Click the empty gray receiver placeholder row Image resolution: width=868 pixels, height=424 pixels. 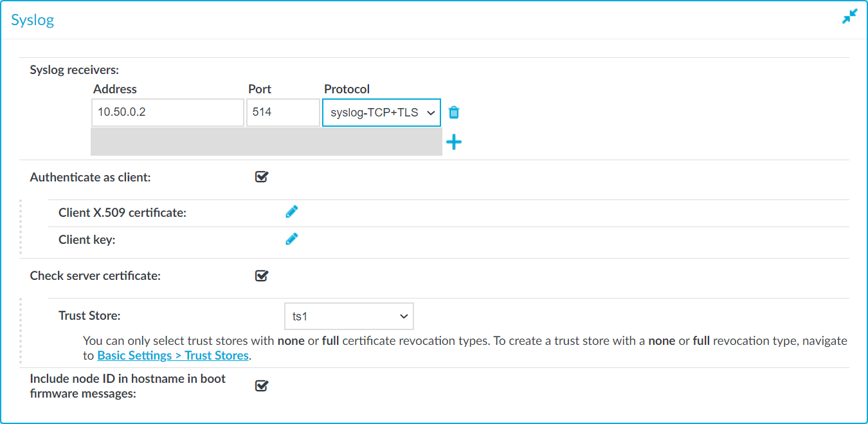tap(266, 142)
